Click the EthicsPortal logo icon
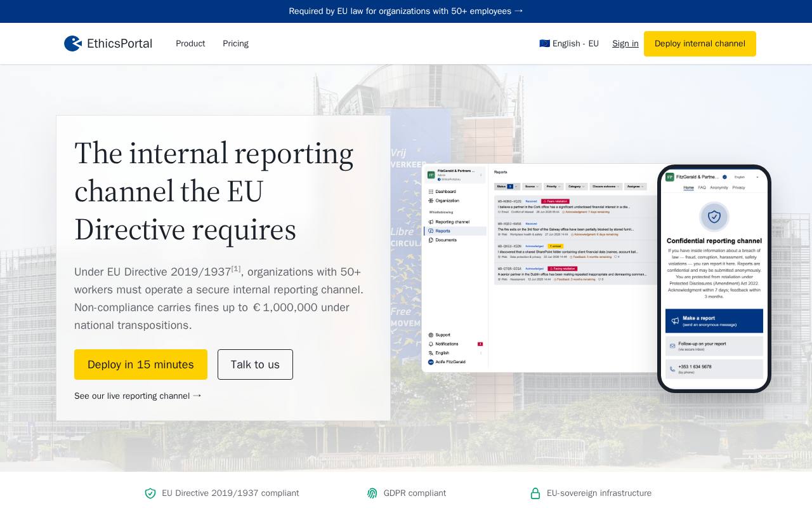 [73, 43]
